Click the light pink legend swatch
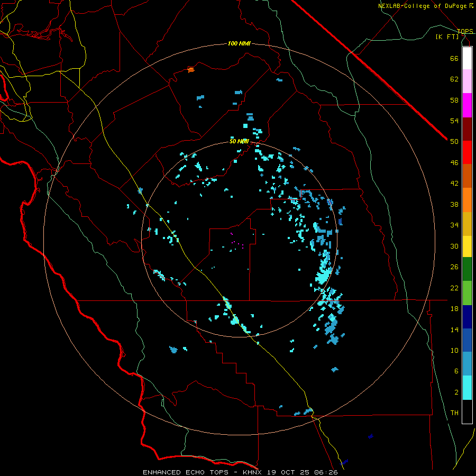The width and height of the screenshot is (476, 476). (467, 81)
